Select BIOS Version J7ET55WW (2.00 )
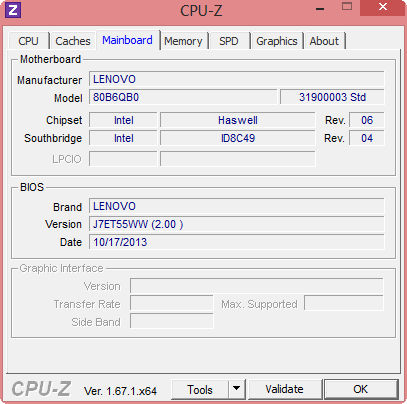 [237, 224]
